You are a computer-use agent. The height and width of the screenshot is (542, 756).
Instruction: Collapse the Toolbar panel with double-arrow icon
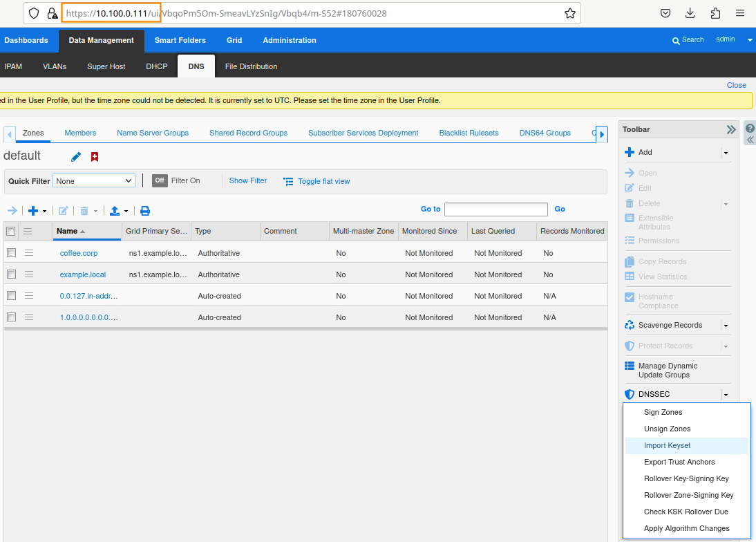731,129
